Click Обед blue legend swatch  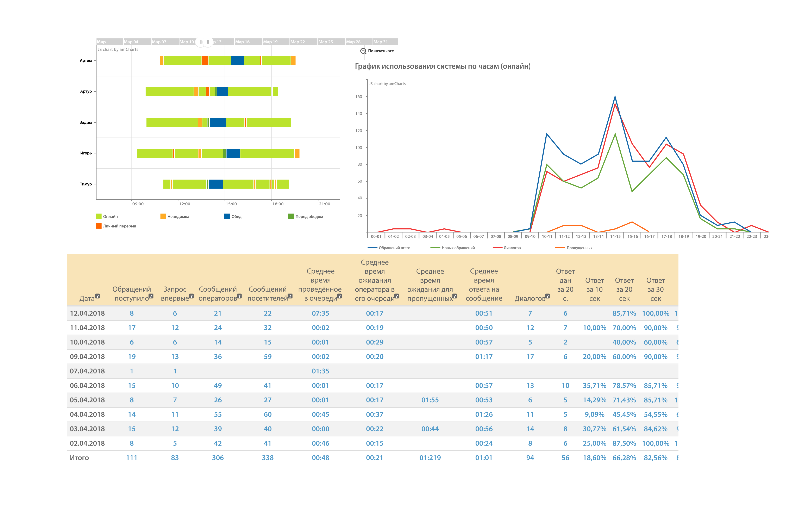pos(227,216)
